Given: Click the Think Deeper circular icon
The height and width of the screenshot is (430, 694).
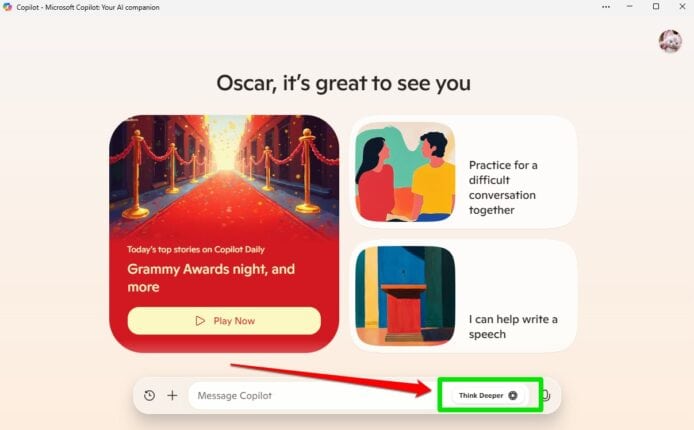Looking at the screenshot, I should 513,395.
